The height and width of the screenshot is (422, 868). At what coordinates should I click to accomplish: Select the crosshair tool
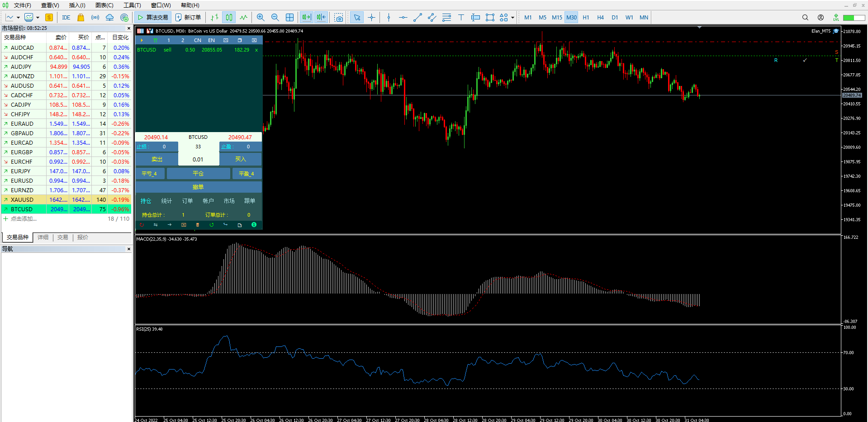click(x=372, y=18)
